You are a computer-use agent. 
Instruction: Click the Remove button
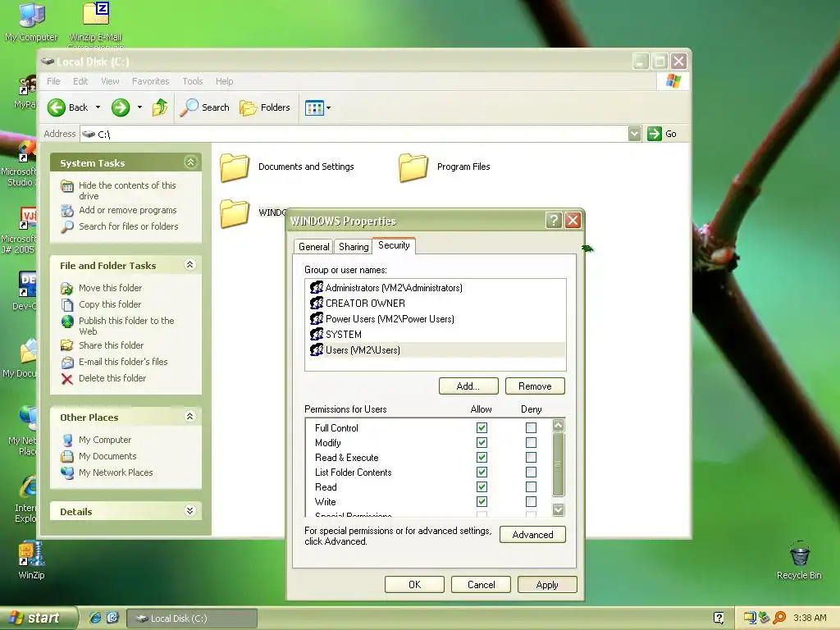[535, 386]
